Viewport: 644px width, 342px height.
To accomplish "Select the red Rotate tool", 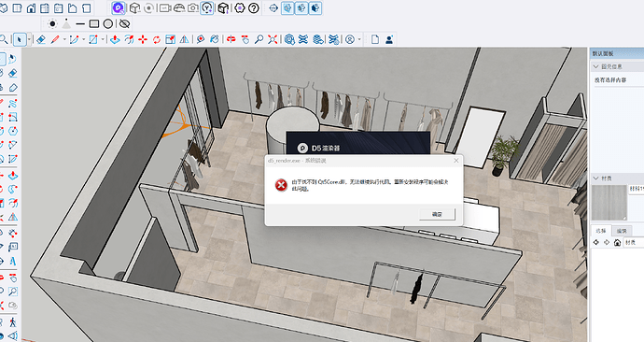I will [157, 39].
